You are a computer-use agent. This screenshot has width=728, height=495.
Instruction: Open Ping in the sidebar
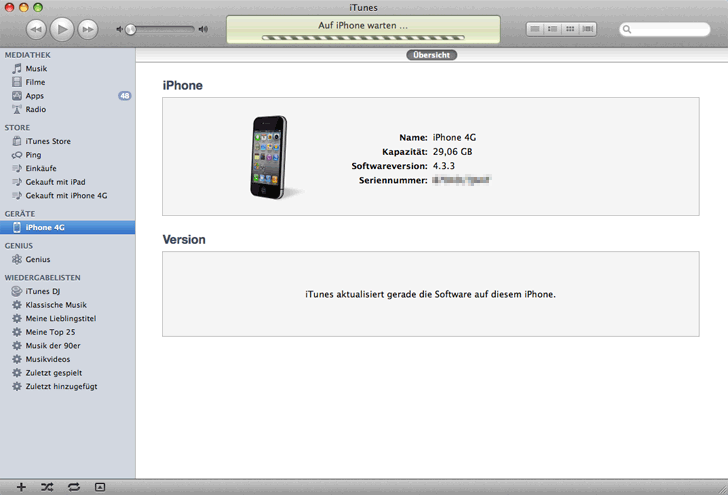pos(68,155)
